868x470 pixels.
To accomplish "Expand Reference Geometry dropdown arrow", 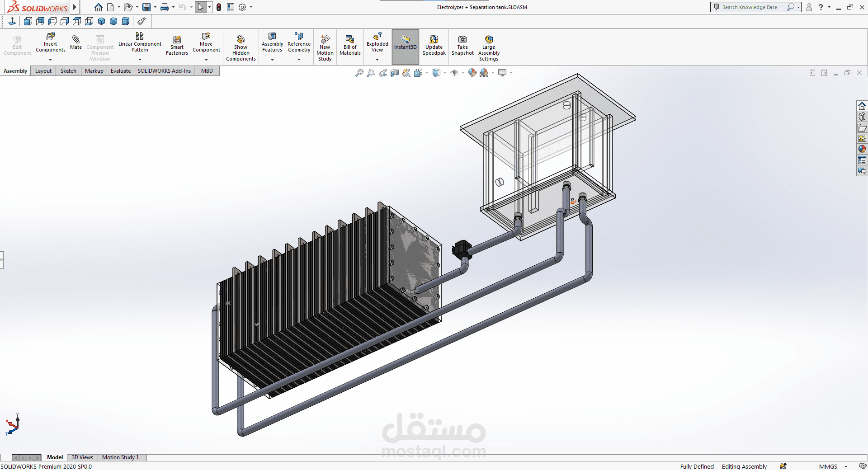I will tap(299, 60).
